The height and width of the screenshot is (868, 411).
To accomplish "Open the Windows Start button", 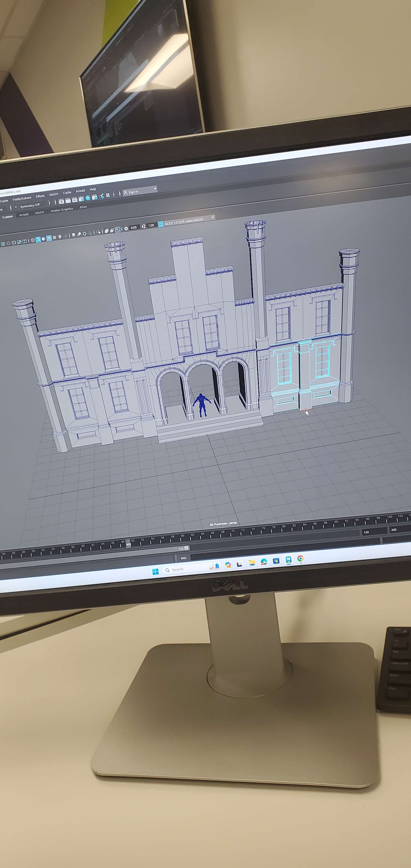I will pyautogui.click(x=156, y=572).
